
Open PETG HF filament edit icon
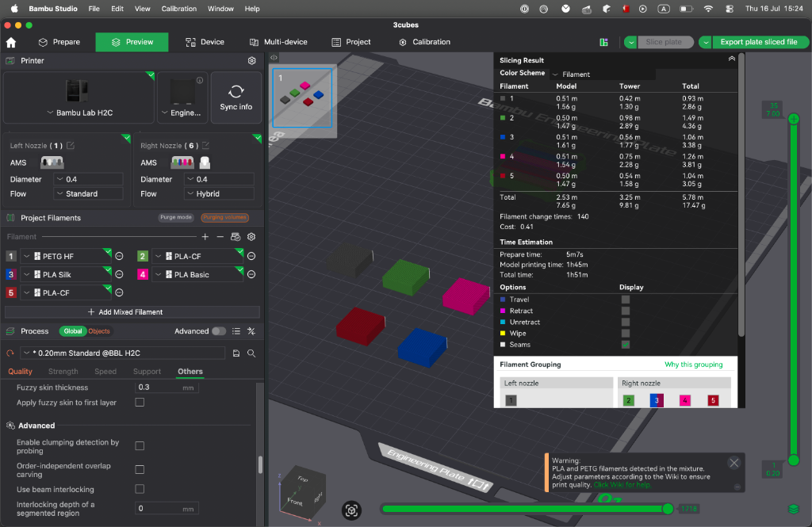pos(119,256)
